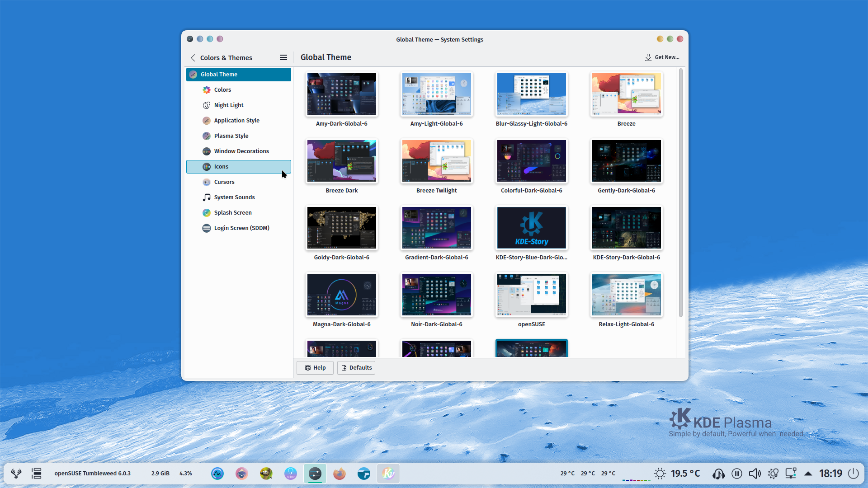Select the Icons settings entry

click(x=239, y=166)
